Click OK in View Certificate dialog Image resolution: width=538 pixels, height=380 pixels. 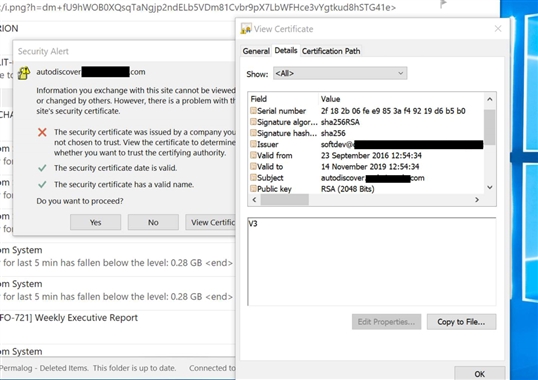(x=479, y=374)
